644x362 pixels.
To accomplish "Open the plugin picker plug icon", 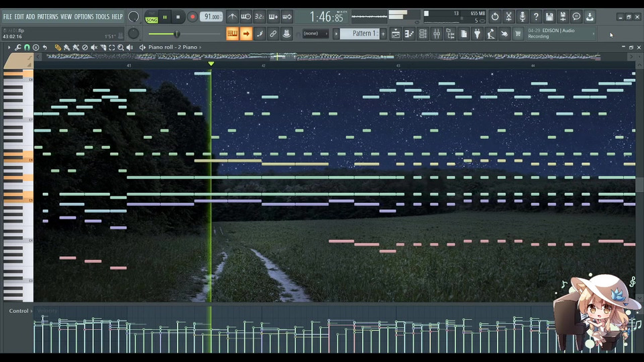I will click(477, 34).
